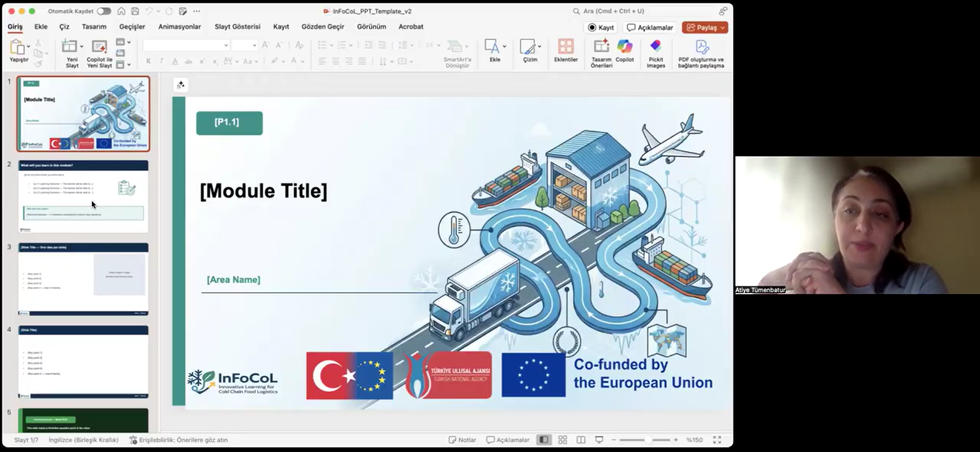Open the Paylaş dropdown chevron
This screenshot has height=452, width=980.
(x=722, y=28)
